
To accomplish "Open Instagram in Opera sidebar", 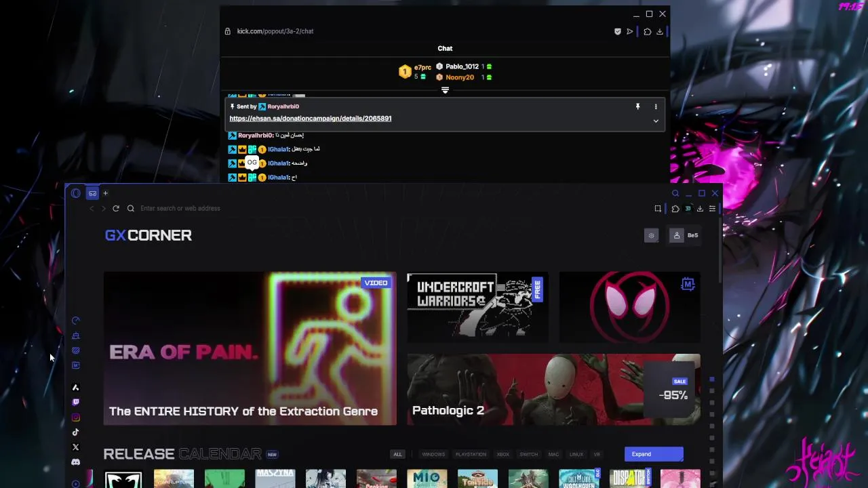I will pyautogui.click(x=76, y=418).
